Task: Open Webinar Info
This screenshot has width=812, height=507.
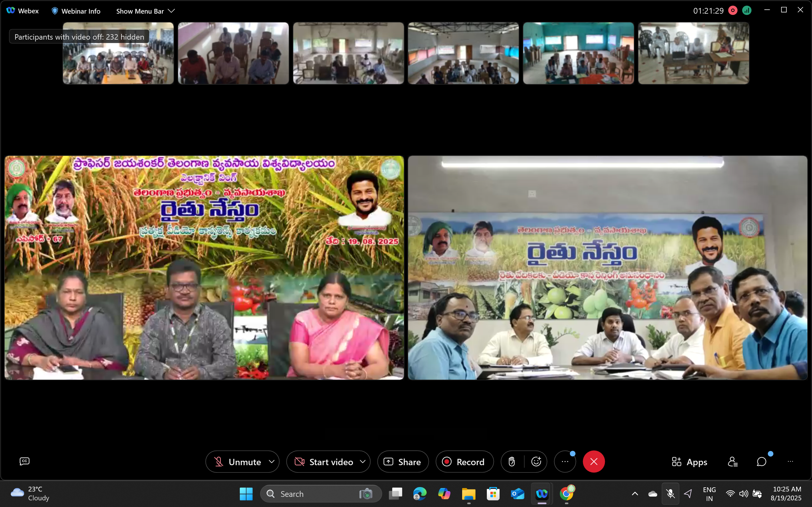Action: [x=76, y=11]
